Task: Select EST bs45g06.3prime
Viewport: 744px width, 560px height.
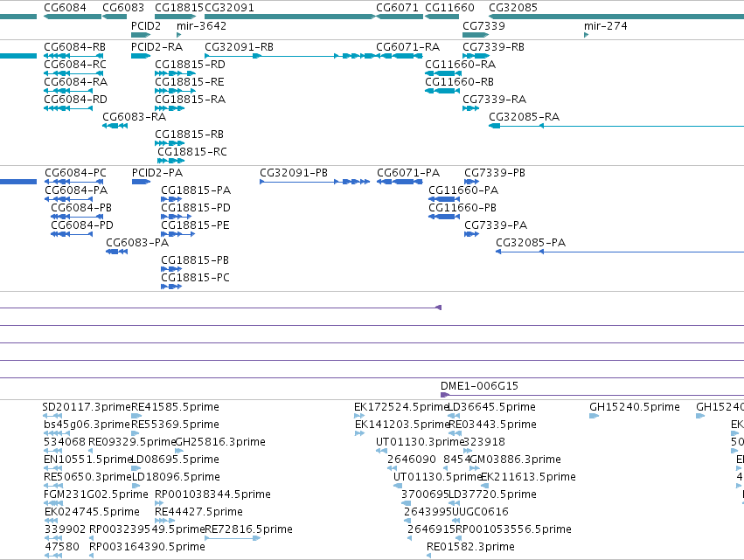Action: click(x=87, y=425)
